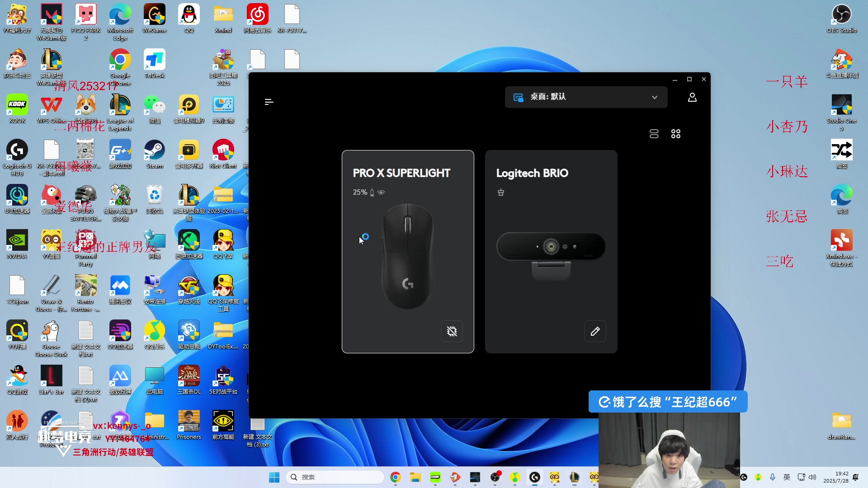Open Prisoners desktop icon

(x=189, y=425)
